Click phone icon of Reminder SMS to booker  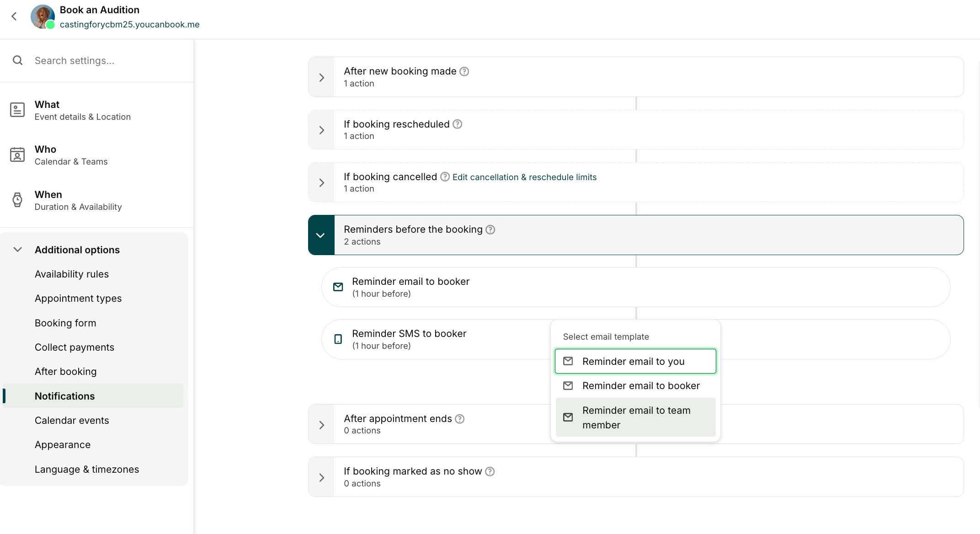coord(338,339)
